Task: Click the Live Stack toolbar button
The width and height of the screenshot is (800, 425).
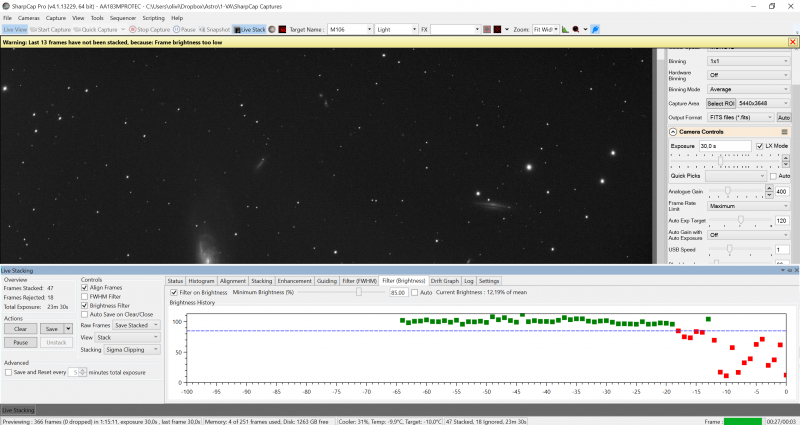Action: (249, 30)
